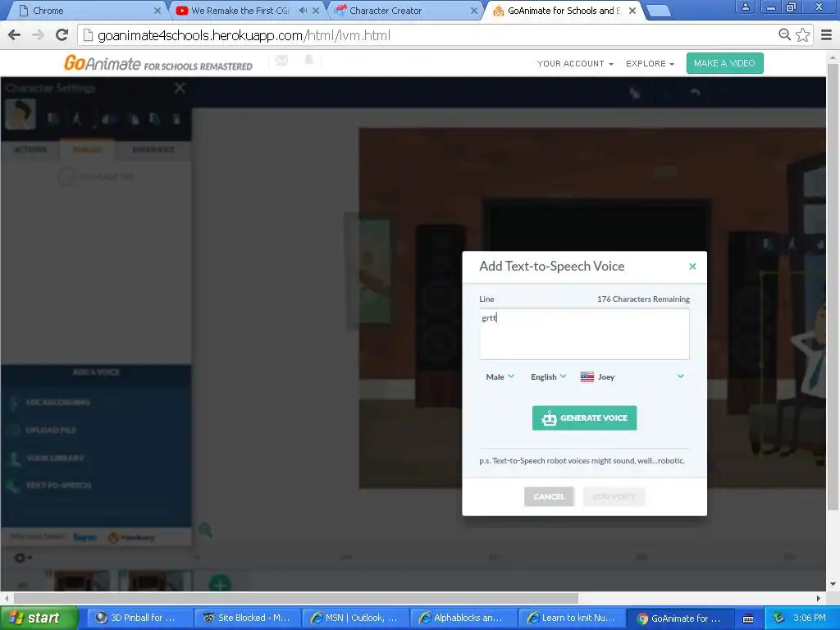
Task: Select the second scene thumbnail in the timeline
Action: pyautogui.click(x=157, y=581)
